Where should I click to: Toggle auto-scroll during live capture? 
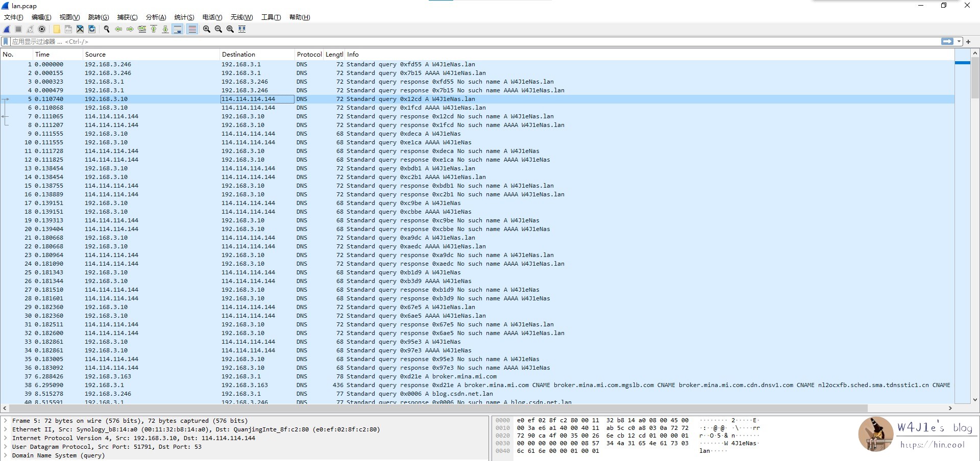coord(178,29)
